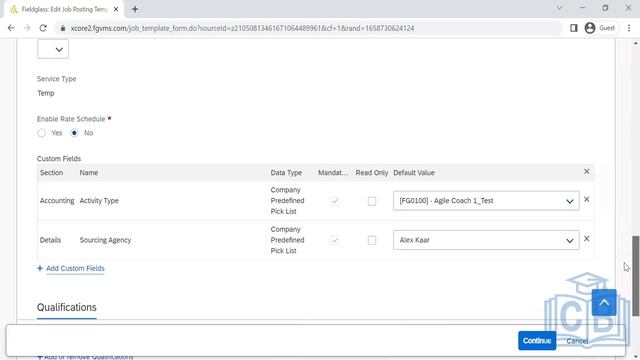The height and width of the screenshot is (360, 640).
Task: Click the browser address bar URL
Action: 242,28
